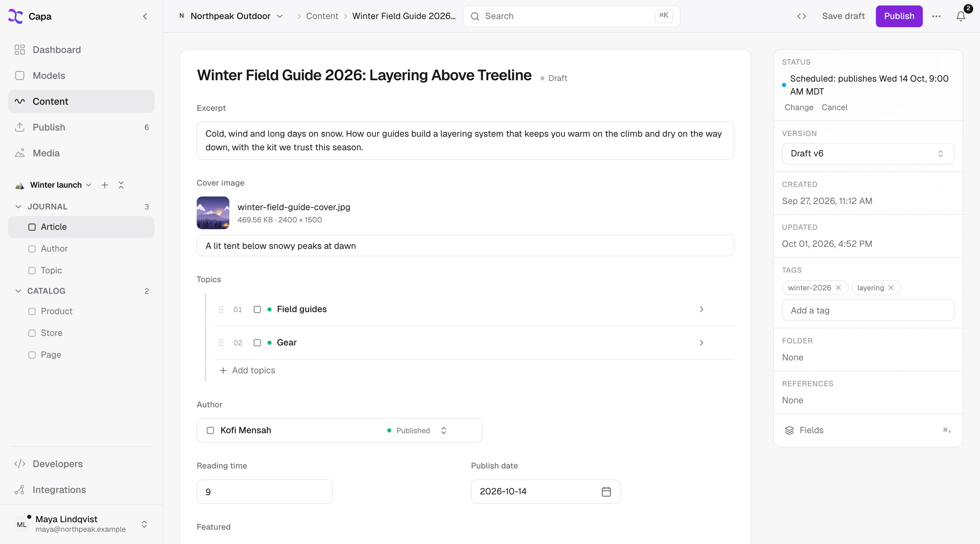This screenshot has height=544, width=980.
Task: Select the Author model in Journal
Action: click(81, 249)
